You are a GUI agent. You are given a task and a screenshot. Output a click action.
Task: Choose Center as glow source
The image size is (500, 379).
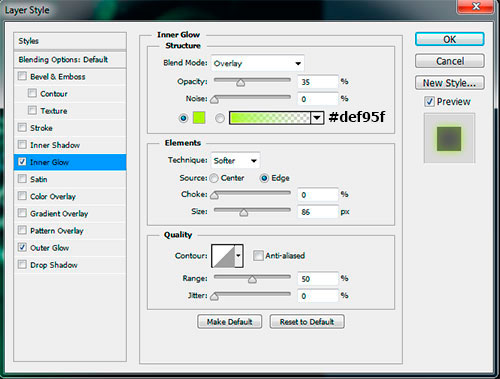point(214,178)
